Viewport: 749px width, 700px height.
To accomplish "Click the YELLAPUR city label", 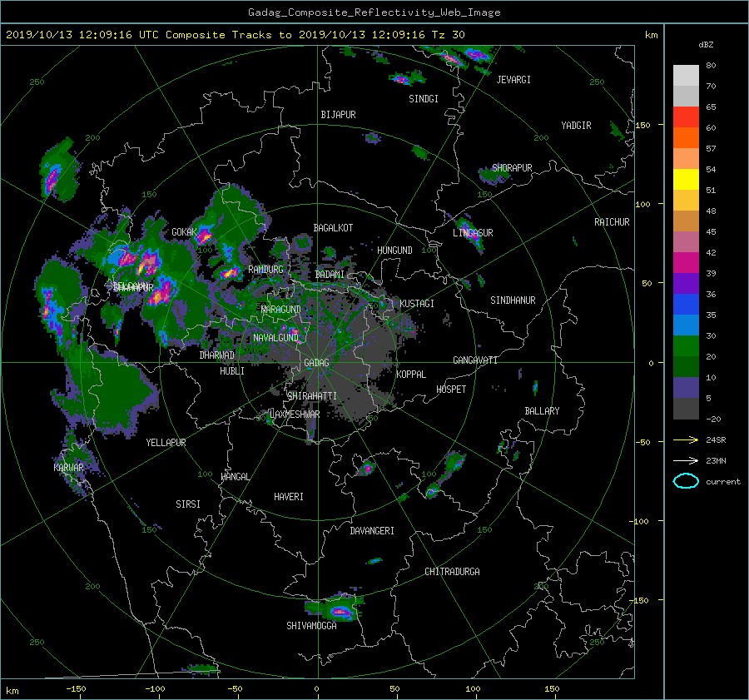I will click(x=166, y=443).
